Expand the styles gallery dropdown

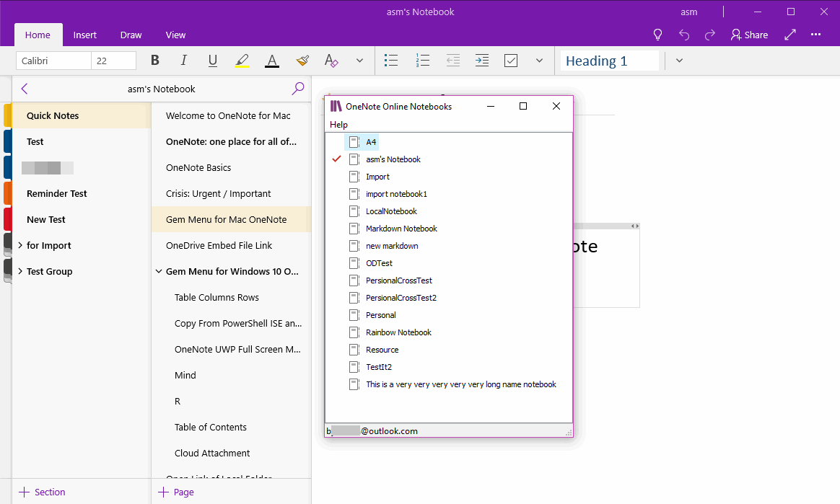[679, 61]
